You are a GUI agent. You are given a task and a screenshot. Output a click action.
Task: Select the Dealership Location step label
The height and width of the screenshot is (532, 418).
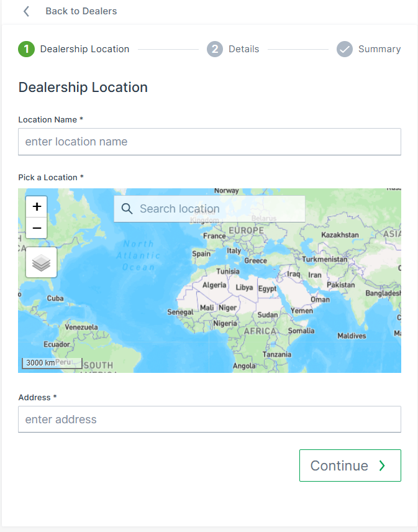(84, 49)
